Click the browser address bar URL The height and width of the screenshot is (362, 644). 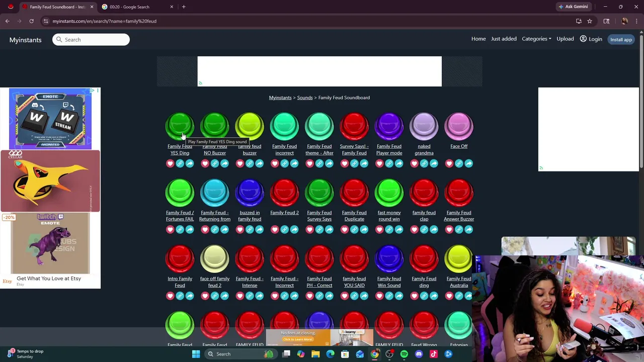[104, 21]
